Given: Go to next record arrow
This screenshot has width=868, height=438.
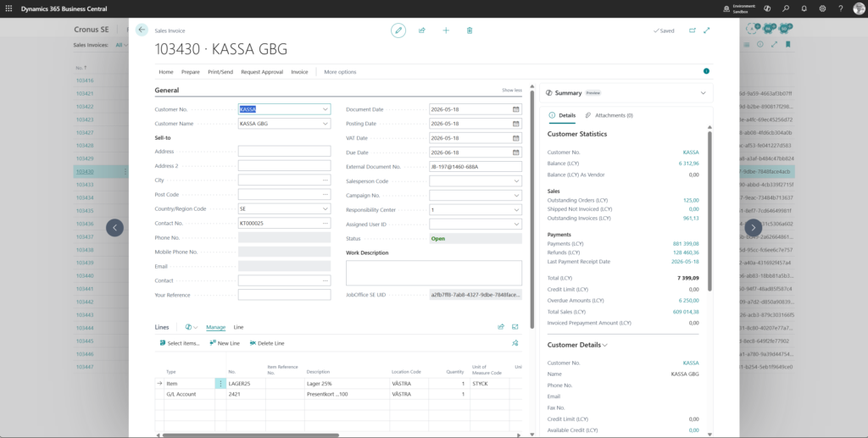Looking at the screenshot, I should click(753, 227).
